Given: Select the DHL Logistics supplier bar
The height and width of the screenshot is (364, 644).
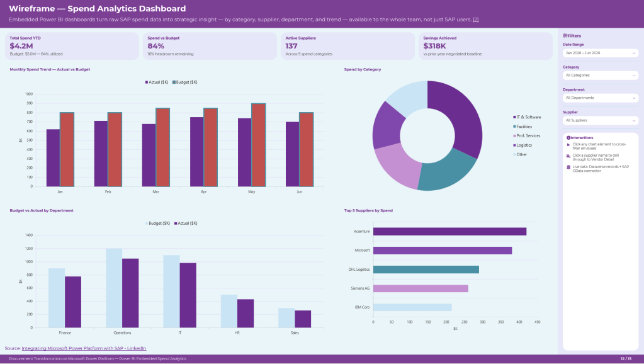Looking at the screenshot, I should tap(426, 270).
